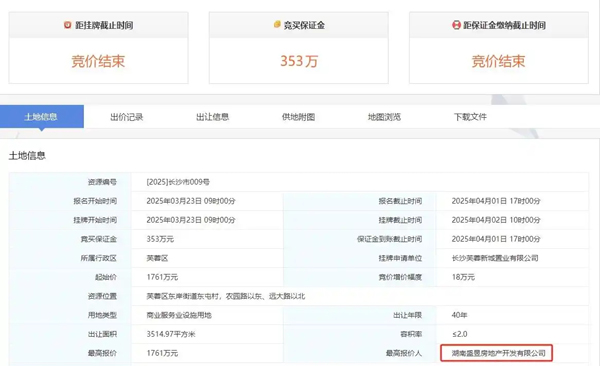Click the 353万 deposit amount

pos(299,61)
